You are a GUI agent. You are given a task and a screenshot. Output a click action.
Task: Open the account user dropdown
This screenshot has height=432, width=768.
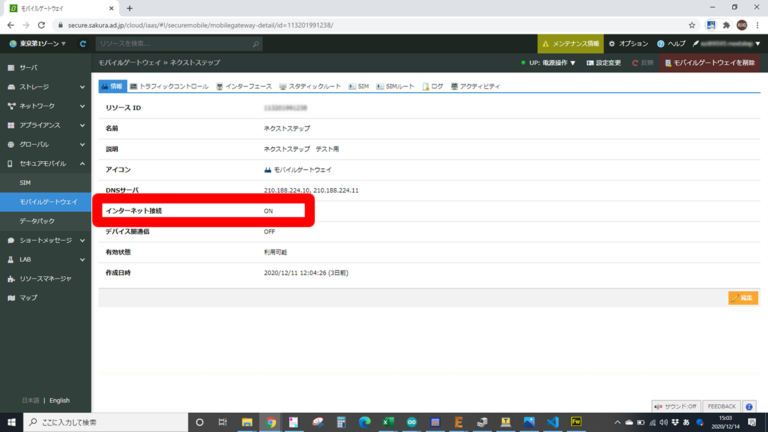pos(726,44)
